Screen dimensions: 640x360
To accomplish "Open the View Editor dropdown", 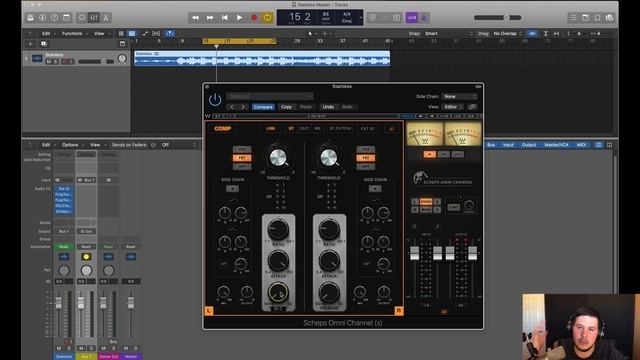I will 453,107.
